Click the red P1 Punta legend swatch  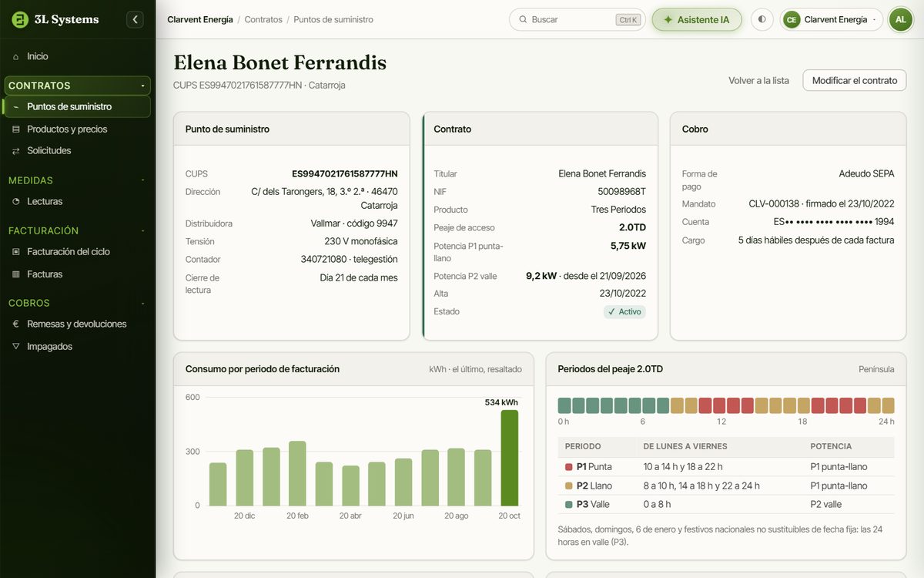(569, 467)
